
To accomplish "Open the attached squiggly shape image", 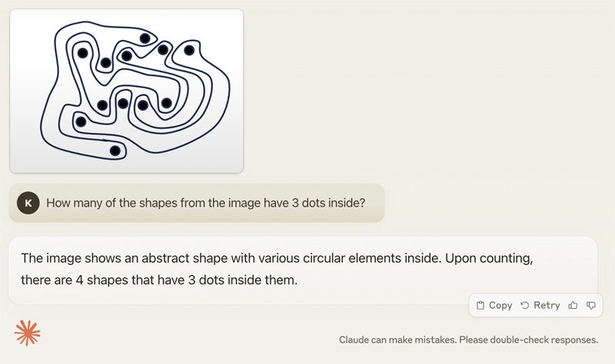I will 126,91.
